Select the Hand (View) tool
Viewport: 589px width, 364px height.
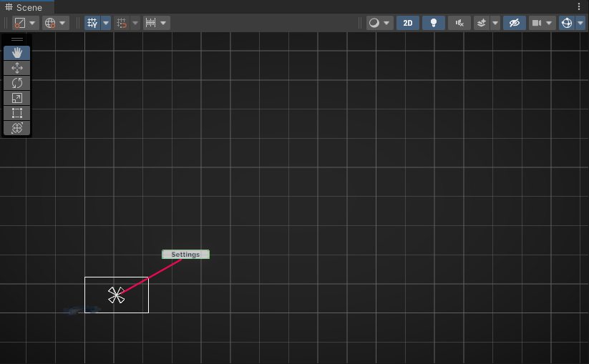tap(17, 53)
